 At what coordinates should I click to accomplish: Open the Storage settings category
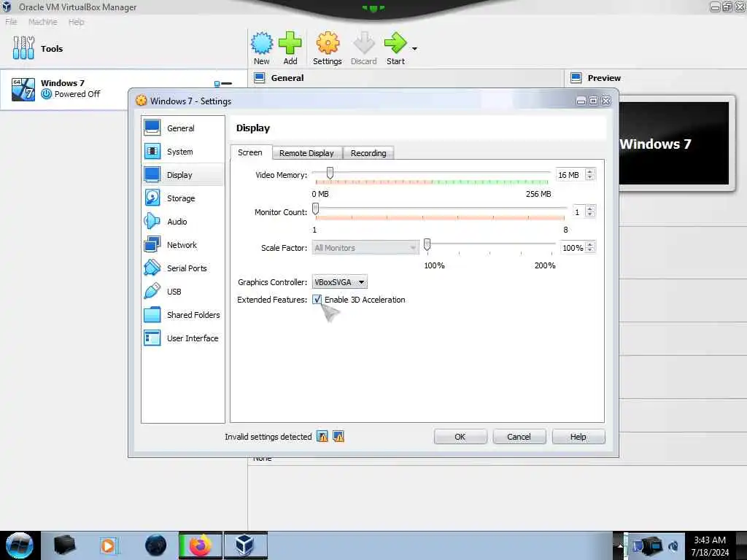click(183, 198)
